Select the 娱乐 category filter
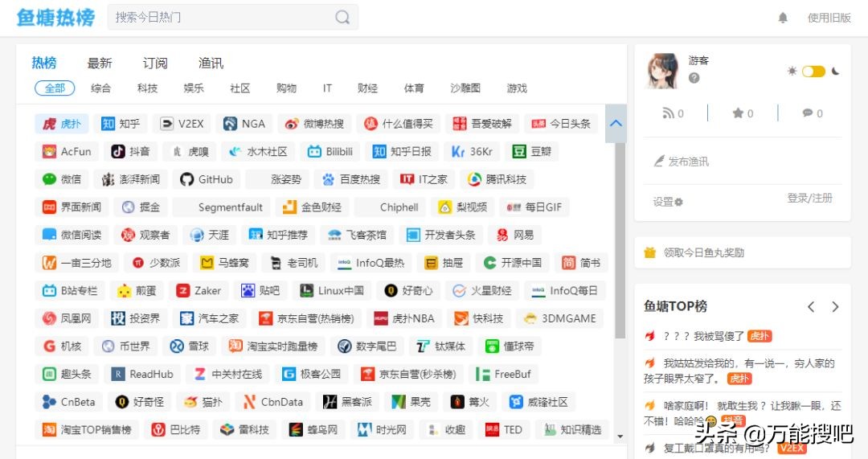The width and height of the screenshot is (868, 459). point(194,88)
